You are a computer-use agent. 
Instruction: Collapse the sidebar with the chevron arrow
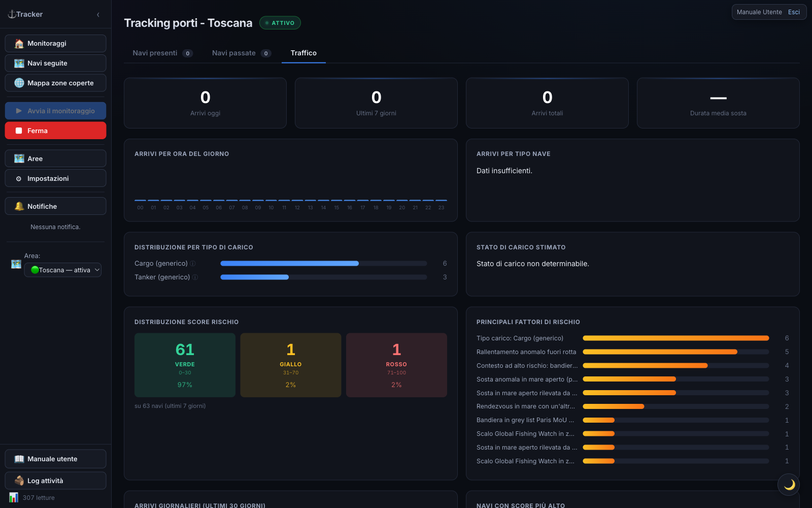pyautogui.click(x=98, y=14)
